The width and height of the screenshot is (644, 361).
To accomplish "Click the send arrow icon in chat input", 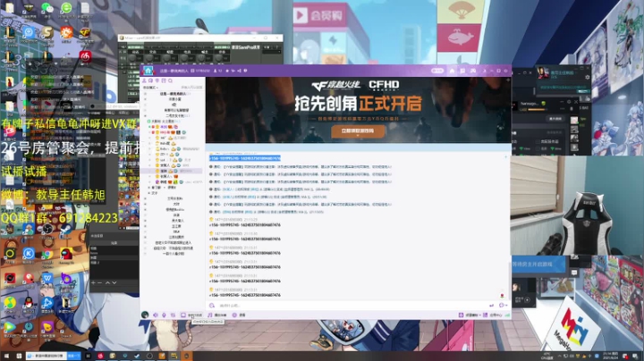I will point(491,306).
